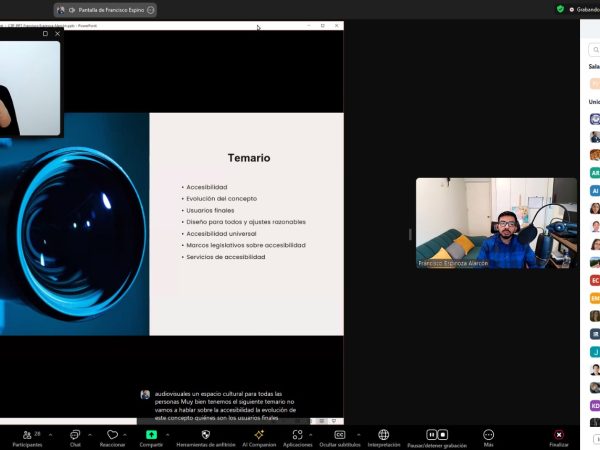Click the green encryption shield icon
The width and height of the screenshot is (600, 450).
560,9
